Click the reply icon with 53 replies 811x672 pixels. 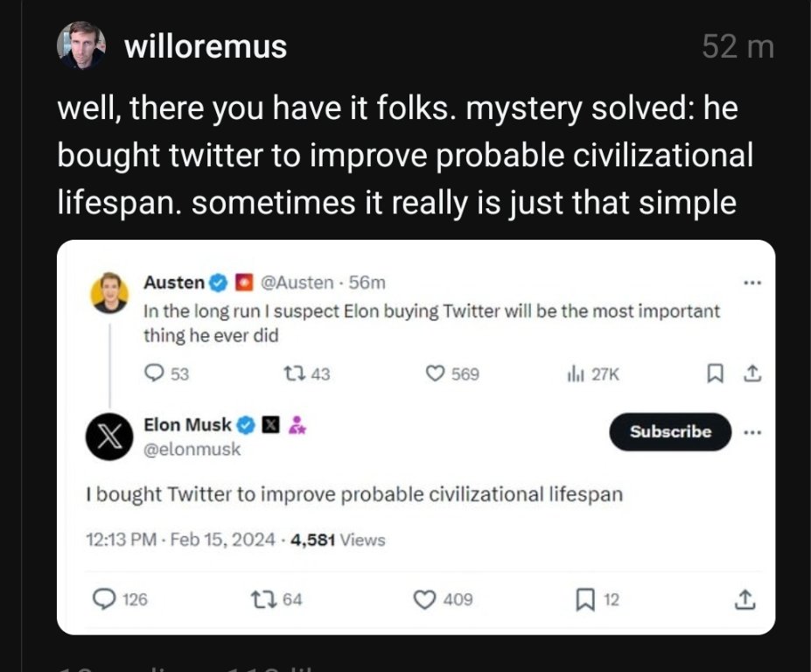coord(153,374)
